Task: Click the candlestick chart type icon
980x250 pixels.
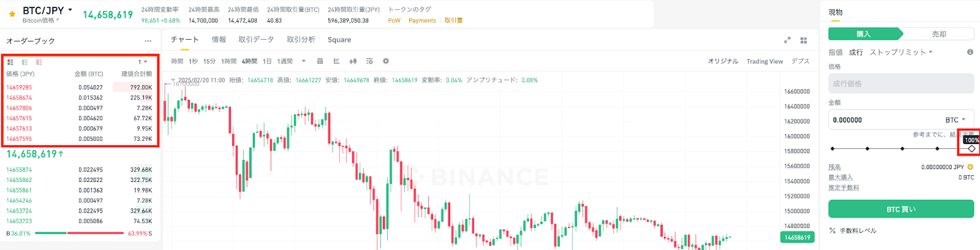Action: pyautogui.click(x=353, y=61)
